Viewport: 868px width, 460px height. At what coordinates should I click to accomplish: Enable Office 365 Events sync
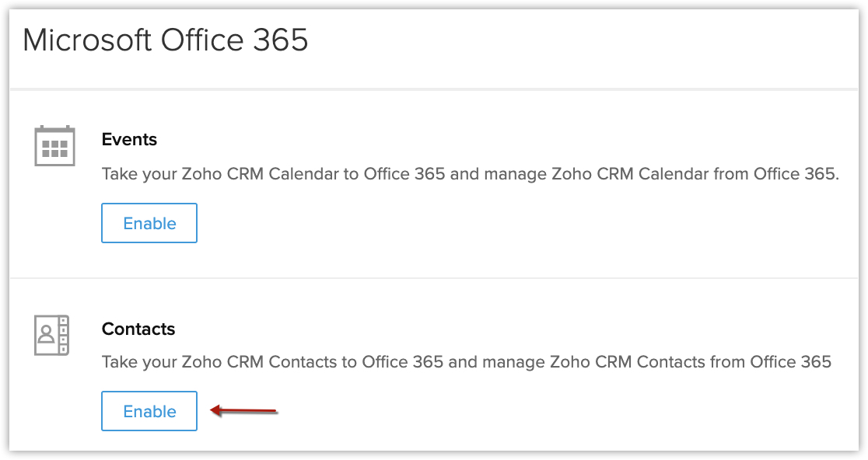click(x=149, y=223)
